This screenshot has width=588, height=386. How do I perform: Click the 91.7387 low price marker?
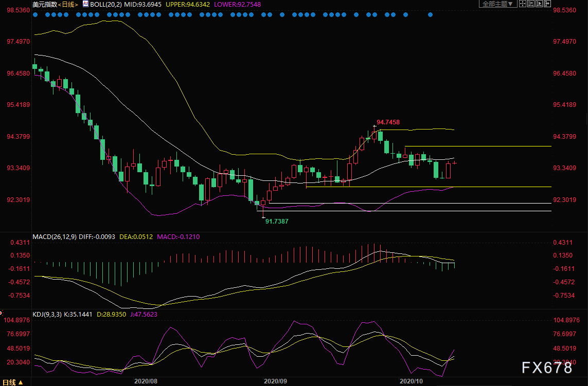[x=276, y=220]
